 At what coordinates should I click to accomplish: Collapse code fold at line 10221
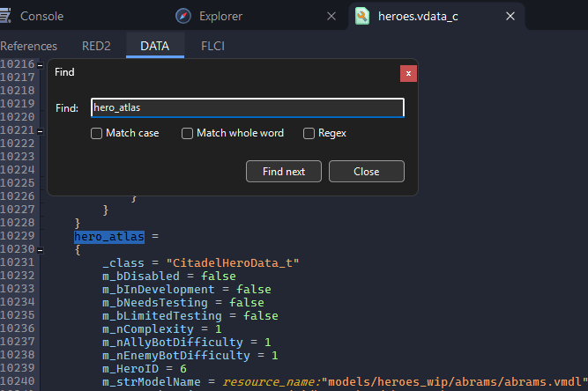click(41, 131)
